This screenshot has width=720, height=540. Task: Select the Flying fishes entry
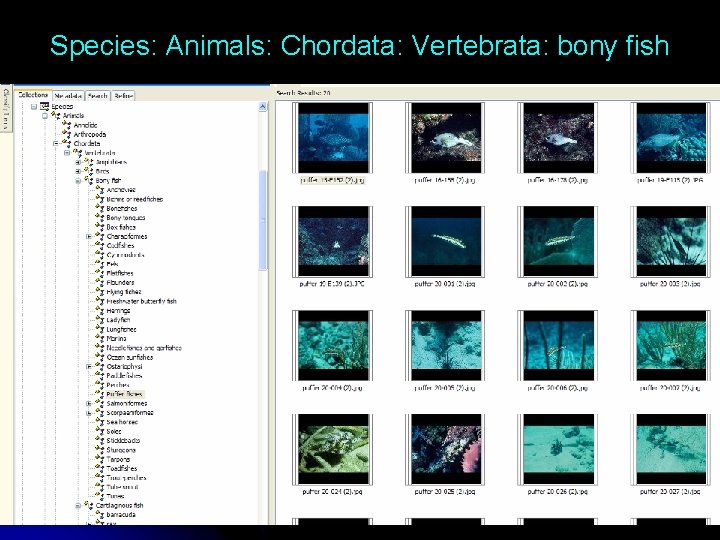pos(124,292)
